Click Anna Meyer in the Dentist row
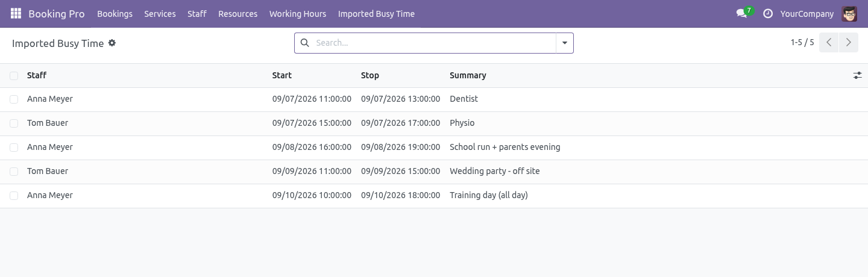Image resolution: width=868 pixels, height=277 pixels. tap(50, 99)
